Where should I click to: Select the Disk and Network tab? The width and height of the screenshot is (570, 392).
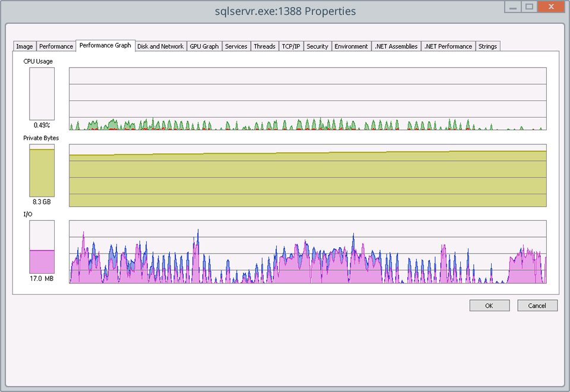tap(160, 46)
